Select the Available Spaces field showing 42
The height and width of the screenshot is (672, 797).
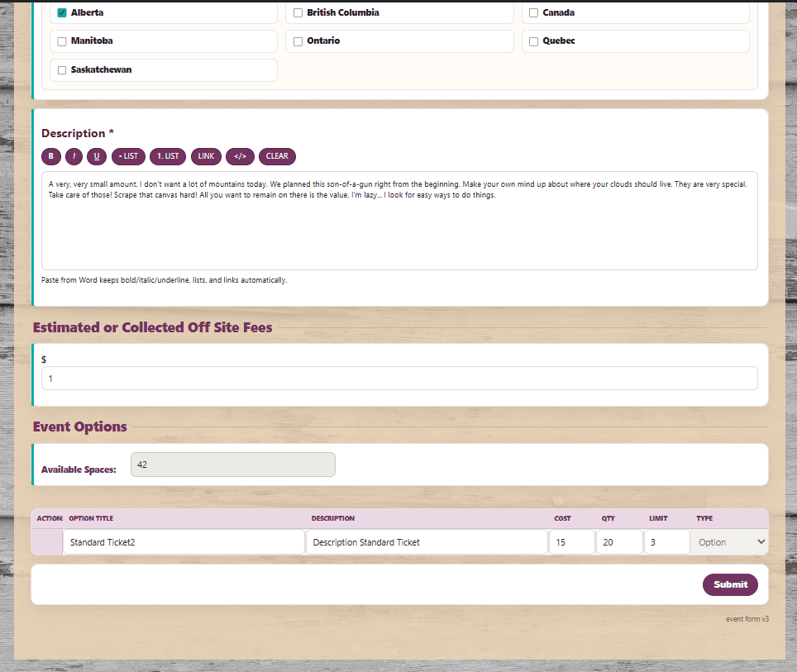click(x=233, y=465)
